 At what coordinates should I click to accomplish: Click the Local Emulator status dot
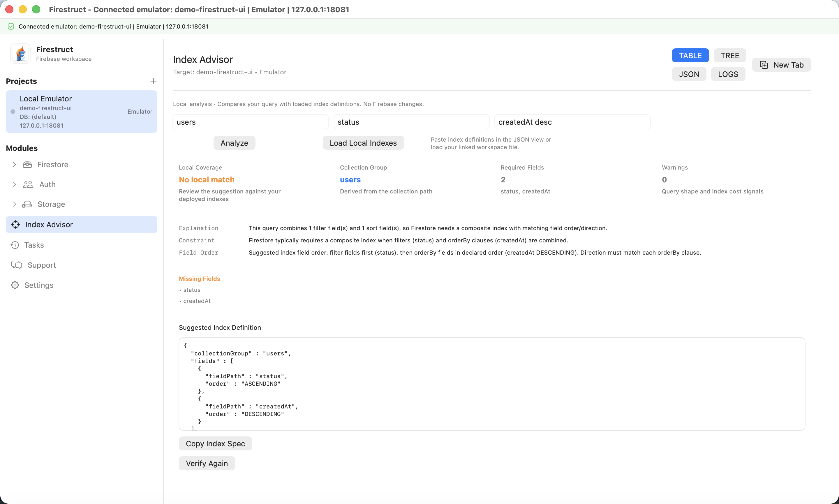click(x=13, y=112)
